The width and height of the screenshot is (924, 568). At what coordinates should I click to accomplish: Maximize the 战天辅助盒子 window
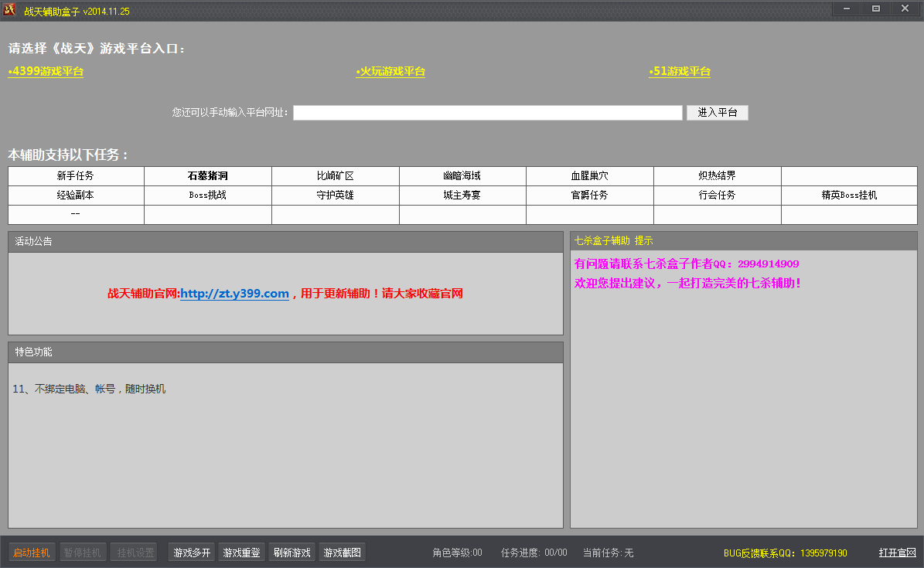(x=876, y=9)
